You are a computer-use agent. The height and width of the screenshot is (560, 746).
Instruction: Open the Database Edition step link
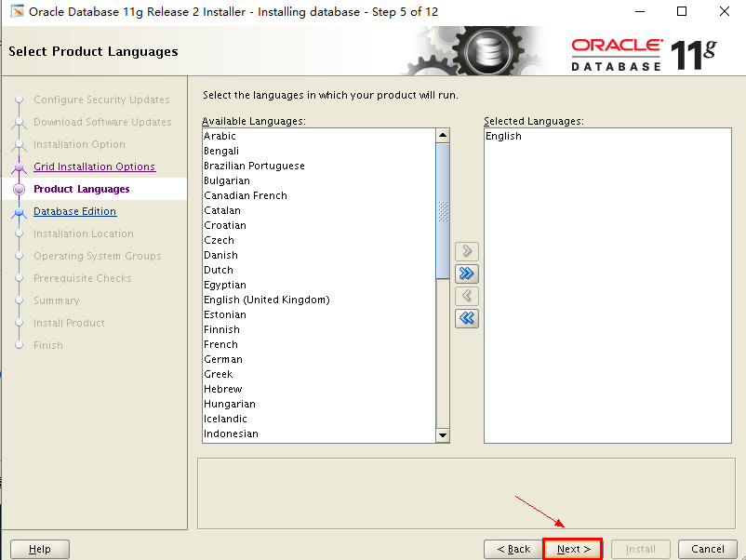74,211
